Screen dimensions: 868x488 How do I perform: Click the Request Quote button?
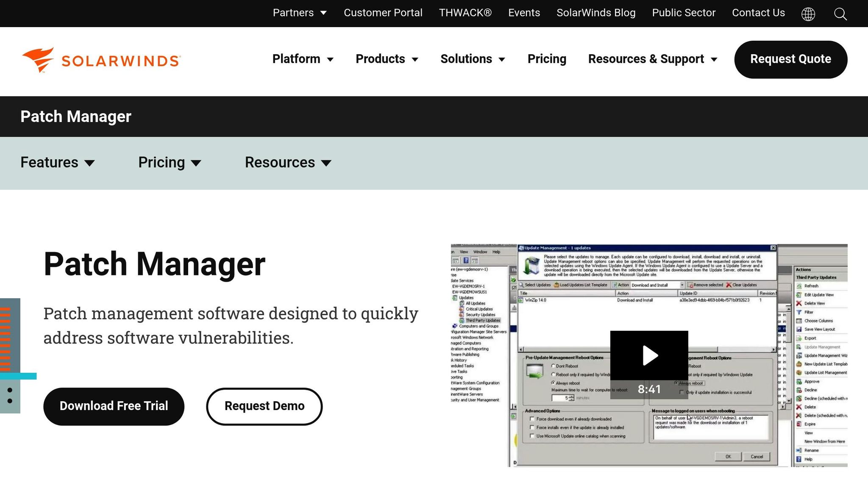[x=790, y=59]
